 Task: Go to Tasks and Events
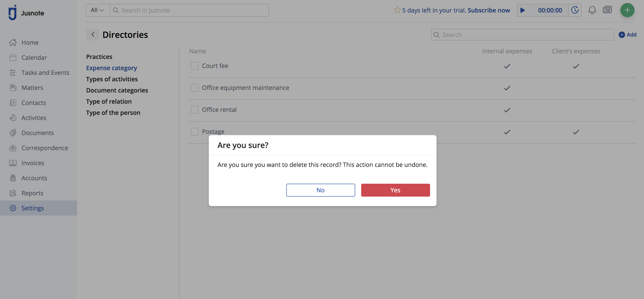[45, 72]
